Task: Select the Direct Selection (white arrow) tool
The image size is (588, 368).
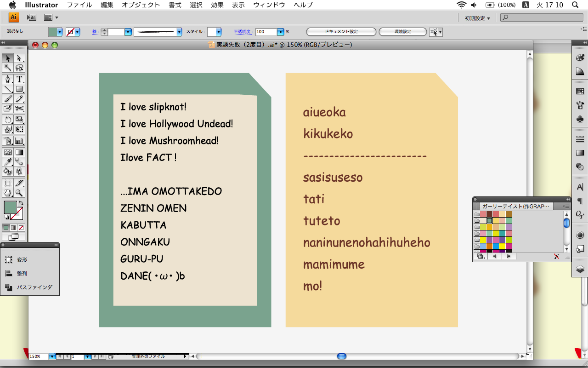Action: (19, 58)
